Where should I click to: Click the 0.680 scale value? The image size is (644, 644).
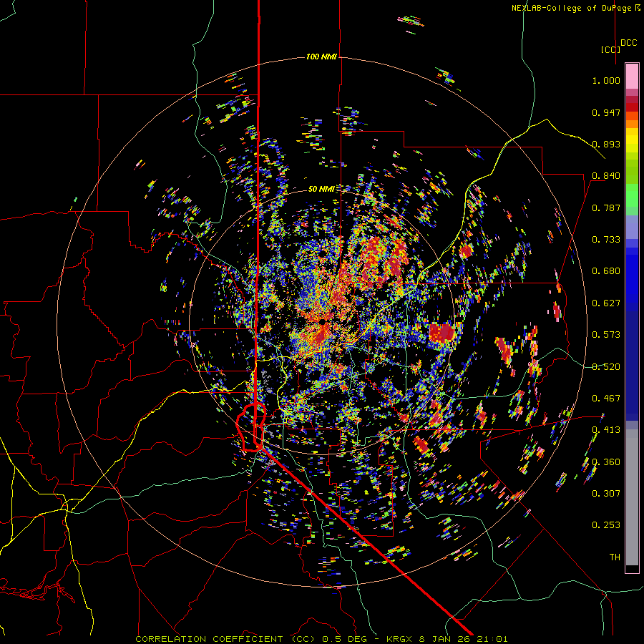click(x=606, y=271)
